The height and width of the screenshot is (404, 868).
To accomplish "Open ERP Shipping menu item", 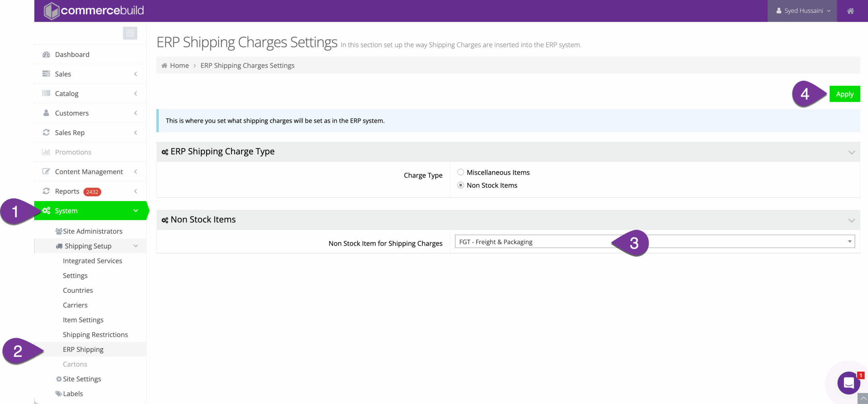I will pos(83,349).
